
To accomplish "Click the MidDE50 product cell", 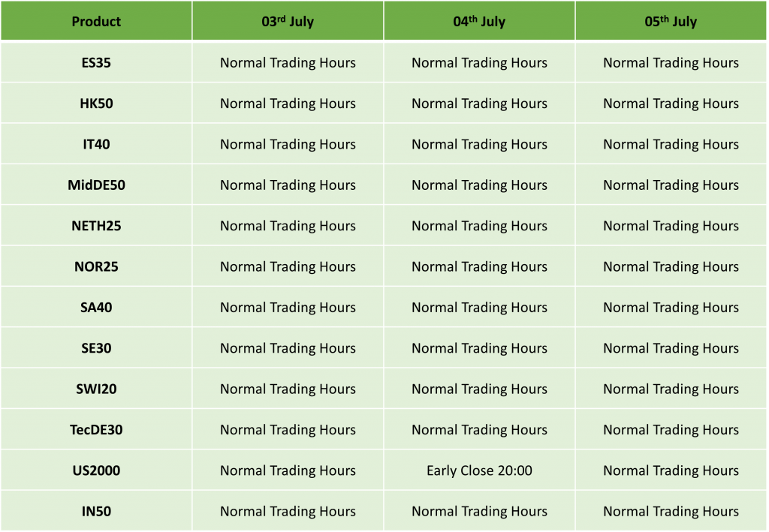I will click(96, 185).
